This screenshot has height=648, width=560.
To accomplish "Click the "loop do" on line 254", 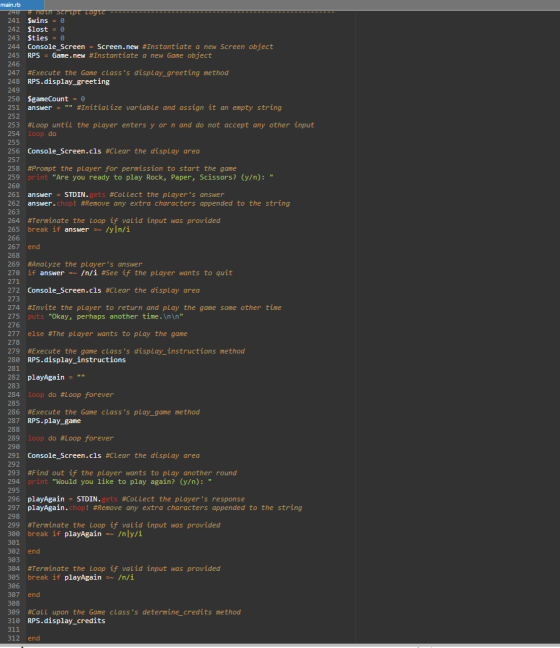I will point(42,133).
